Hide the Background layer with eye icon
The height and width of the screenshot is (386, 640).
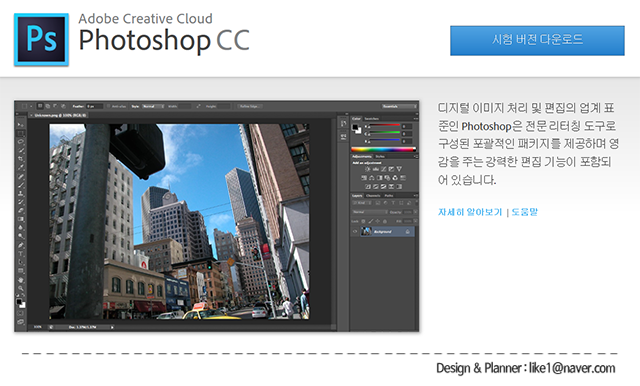[x=355, y=231]
